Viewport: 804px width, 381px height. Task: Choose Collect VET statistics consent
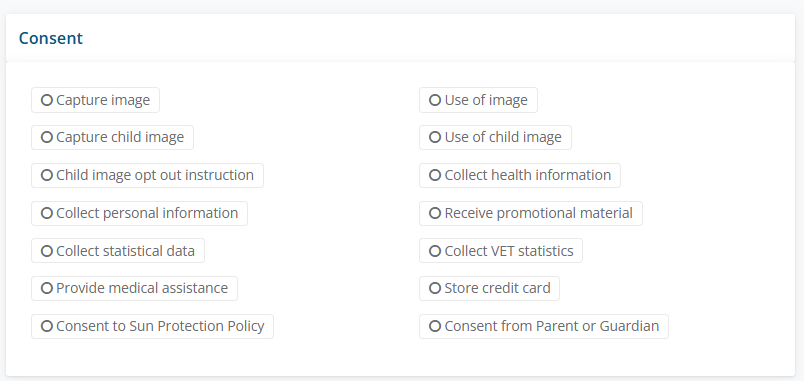coord(501,251)
